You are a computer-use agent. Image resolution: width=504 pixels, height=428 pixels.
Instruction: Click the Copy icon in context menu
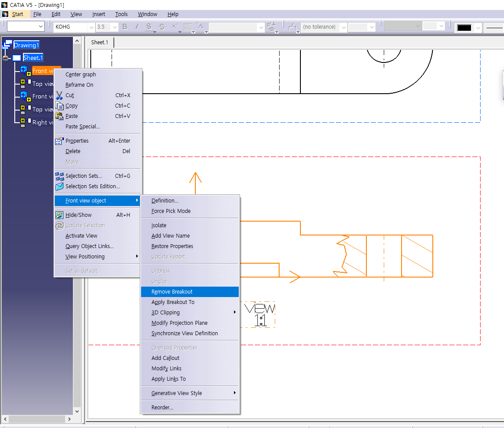59,106
